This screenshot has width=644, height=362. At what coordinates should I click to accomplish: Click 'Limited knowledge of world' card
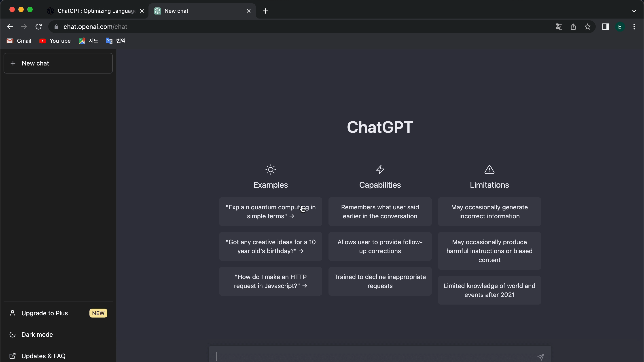489,290
